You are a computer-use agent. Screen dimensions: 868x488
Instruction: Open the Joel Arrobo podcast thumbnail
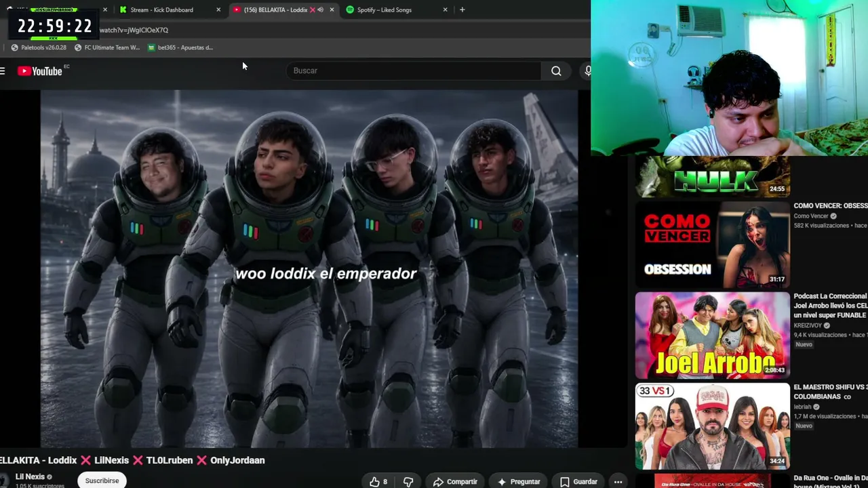(713, 335)
